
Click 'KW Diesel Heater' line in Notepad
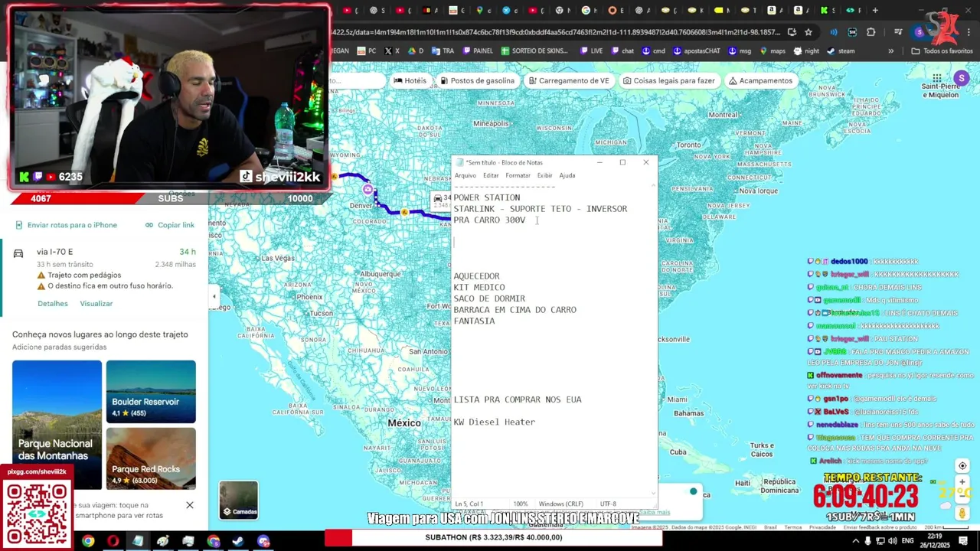tap(494, 422)
